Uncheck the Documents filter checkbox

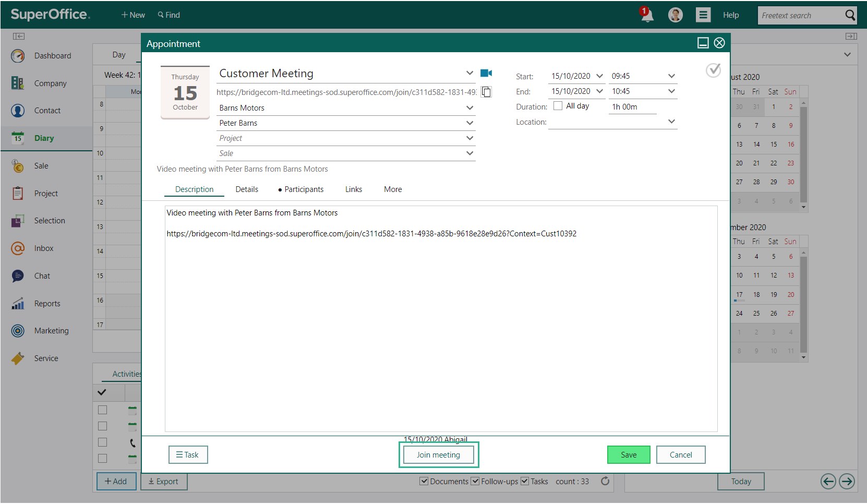[x=424, y=481]
